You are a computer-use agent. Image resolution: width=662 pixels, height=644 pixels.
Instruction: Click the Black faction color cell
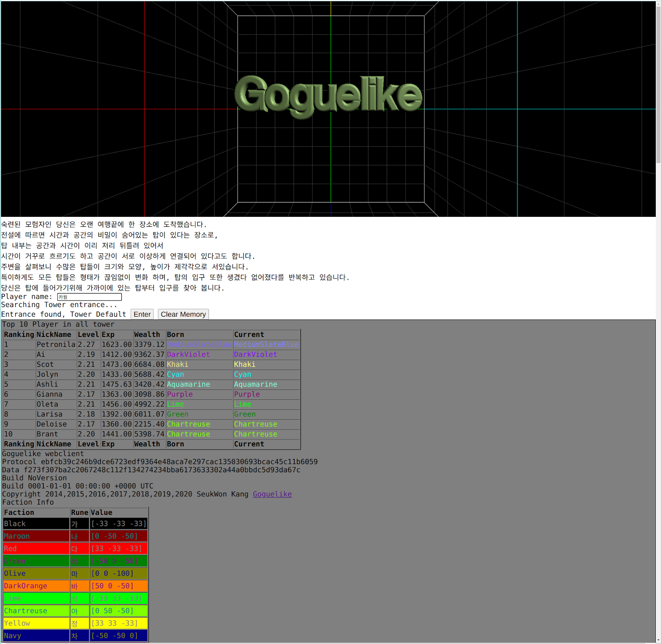[x=36, y=524]
